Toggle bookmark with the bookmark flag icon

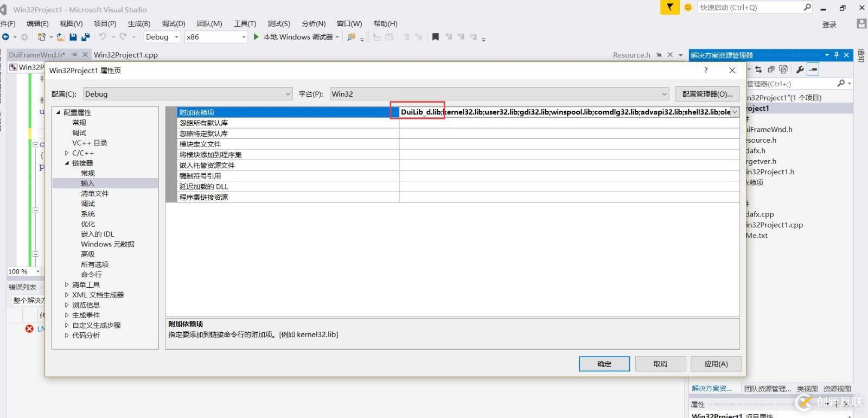click(435, 37)
